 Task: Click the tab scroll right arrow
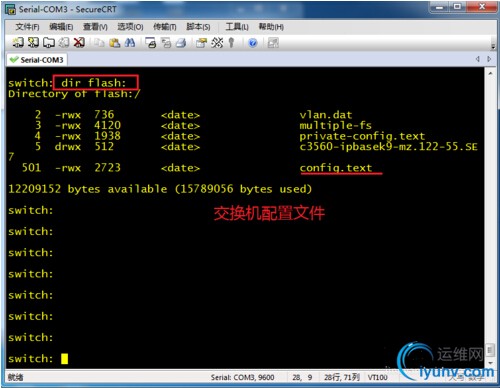click(489, 59)
